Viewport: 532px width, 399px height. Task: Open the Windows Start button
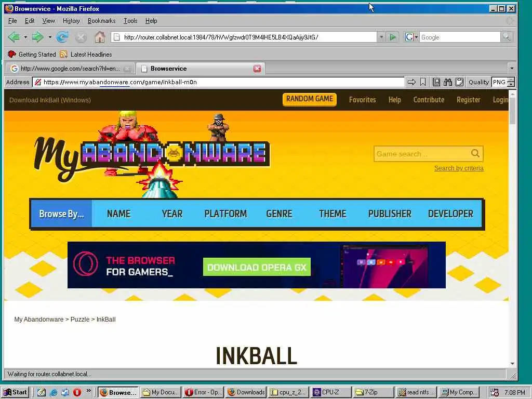pos(16,392)
